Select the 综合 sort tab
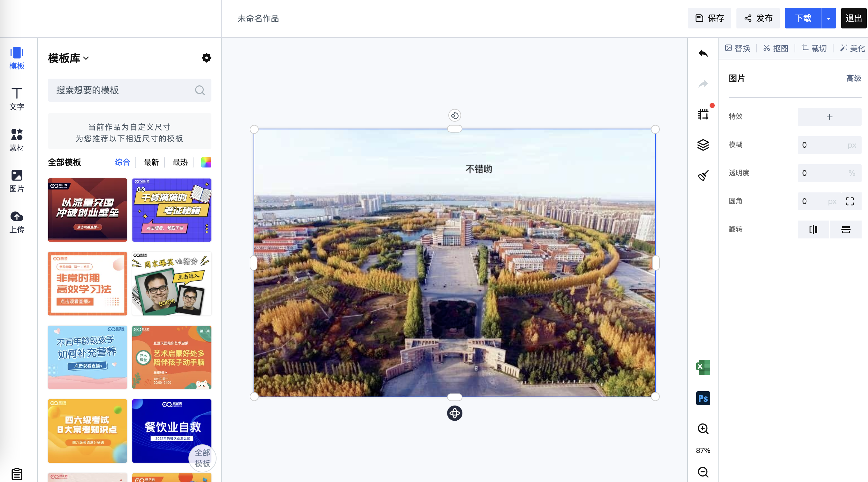This screenshot has height=482, width=868. [x=122, y=162]
